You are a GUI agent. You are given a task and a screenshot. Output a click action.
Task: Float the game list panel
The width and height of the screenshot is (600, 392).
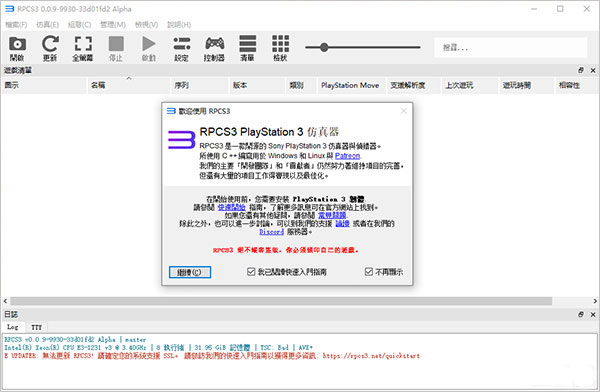point(581,70)
